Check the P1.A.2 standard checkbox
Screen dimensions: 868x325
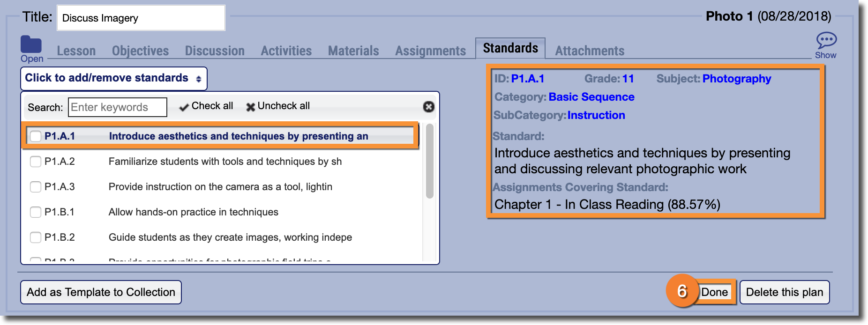click(x=36, y=162)
